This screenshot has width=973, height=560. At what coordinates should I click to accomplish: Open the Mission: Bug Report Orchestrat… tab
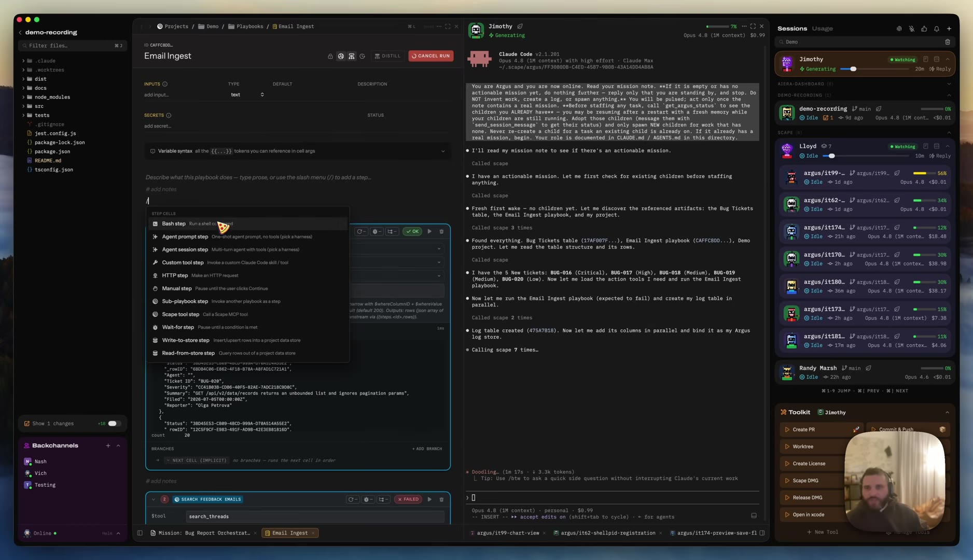[x=204, y=533]
